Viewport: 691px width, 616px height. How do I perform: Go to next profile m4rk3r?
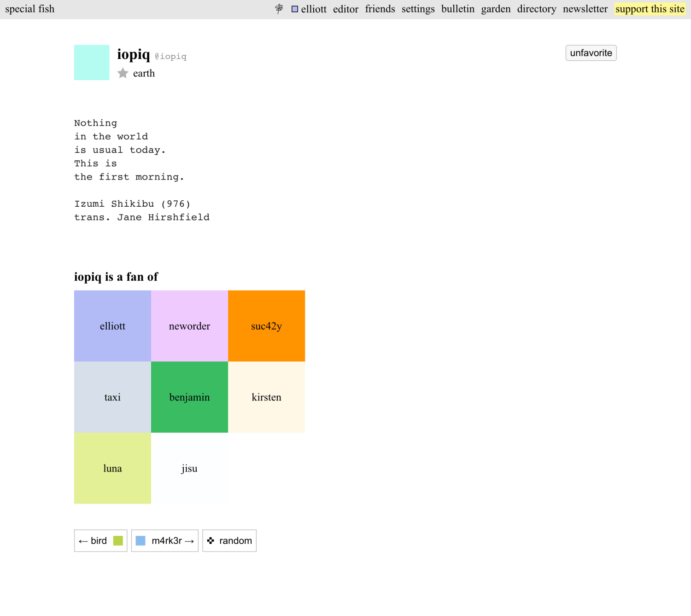[x=165, y=540]
